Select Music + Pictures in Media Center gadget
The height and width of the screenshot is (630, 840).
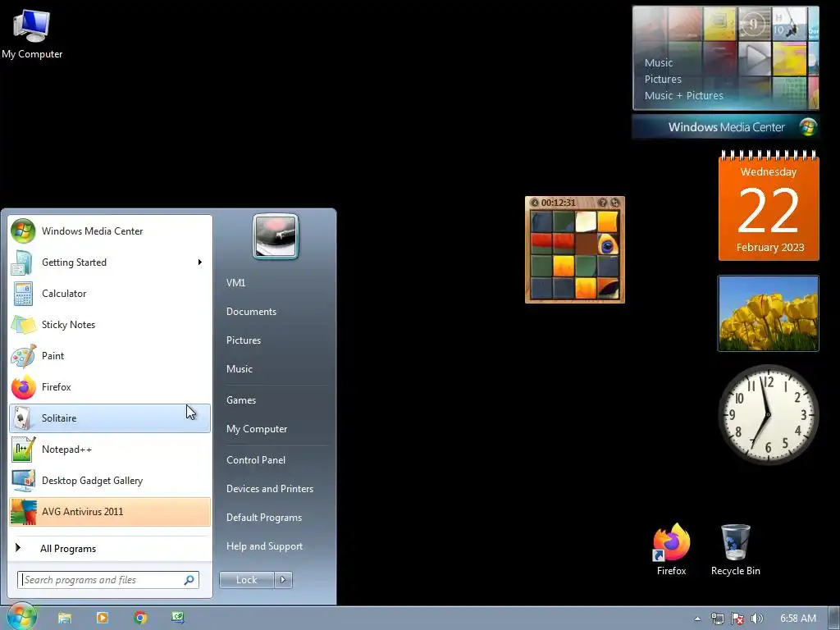point(683,95)
